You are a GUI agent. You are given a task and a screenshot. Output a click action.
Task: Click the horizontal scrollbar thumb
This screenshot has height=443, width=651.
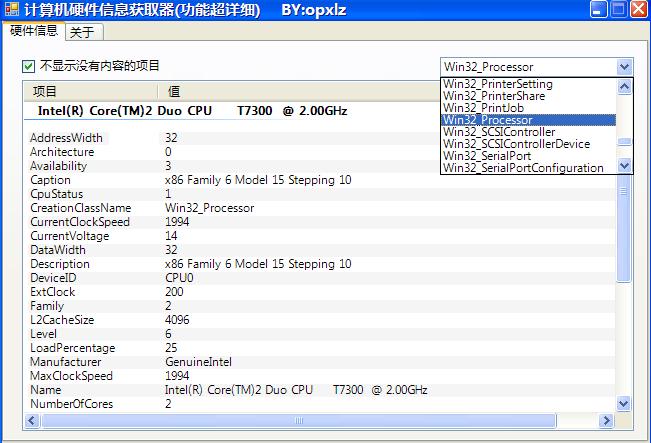click(299, 421)
